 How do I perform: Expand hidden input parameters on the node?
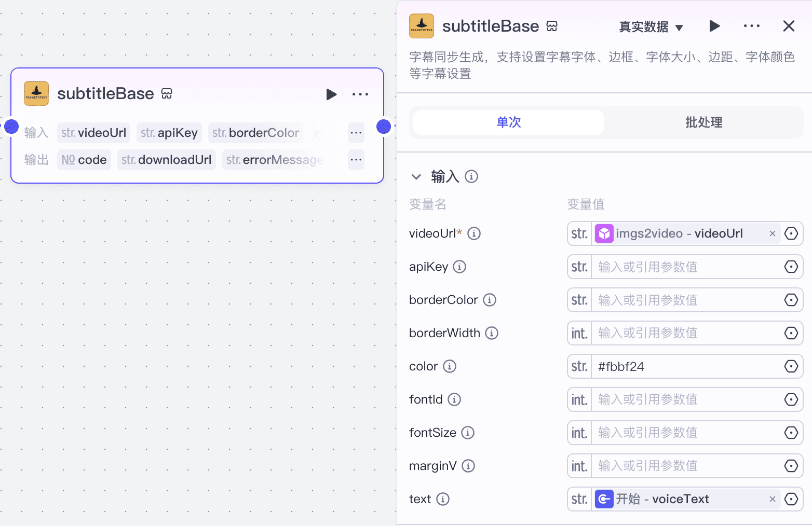(x=356, y=133)
